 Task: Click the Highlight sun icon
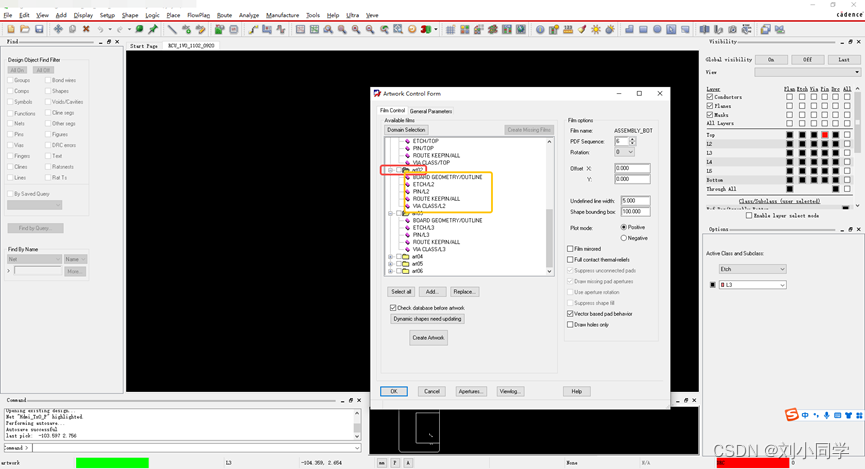coord(596,29)
